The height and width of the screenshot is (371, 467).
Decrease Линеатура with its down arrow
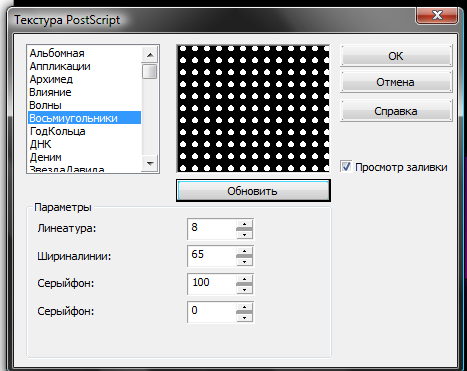[244, 234]
